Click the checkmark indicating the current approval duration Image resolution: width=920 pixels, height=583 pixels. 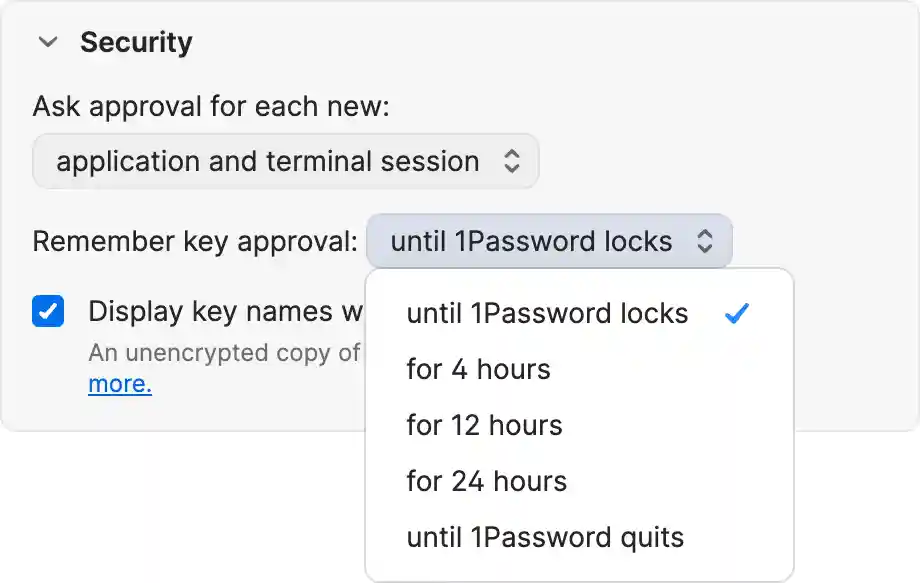pos(737,313)
